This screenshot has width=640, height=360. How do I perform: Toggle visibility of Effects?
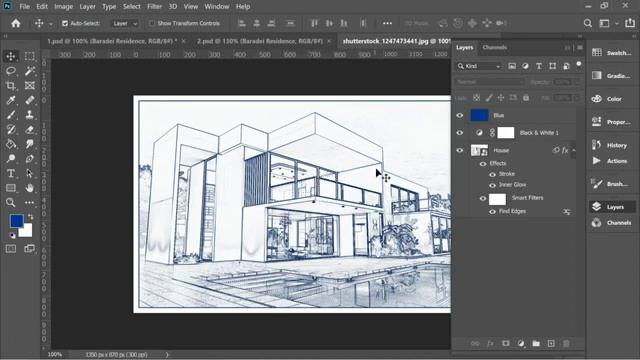[x=483, y=164]
